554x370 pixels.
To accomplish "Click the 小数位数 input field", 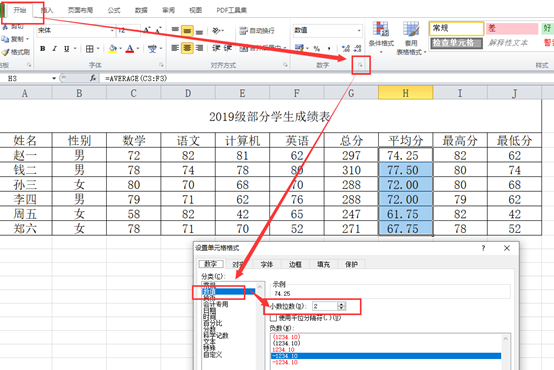I will [325, 306].
